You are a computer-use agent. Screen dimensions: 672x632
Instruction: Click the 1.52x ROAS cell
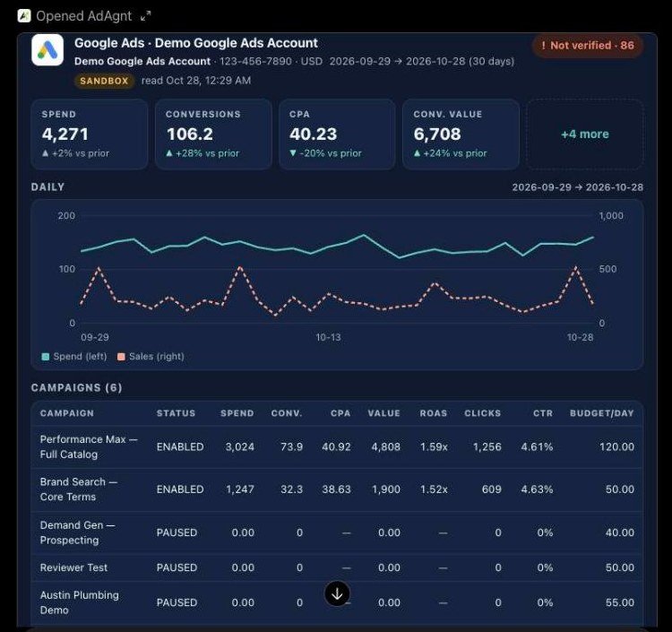pyautogui.click(x=434, y=489)
